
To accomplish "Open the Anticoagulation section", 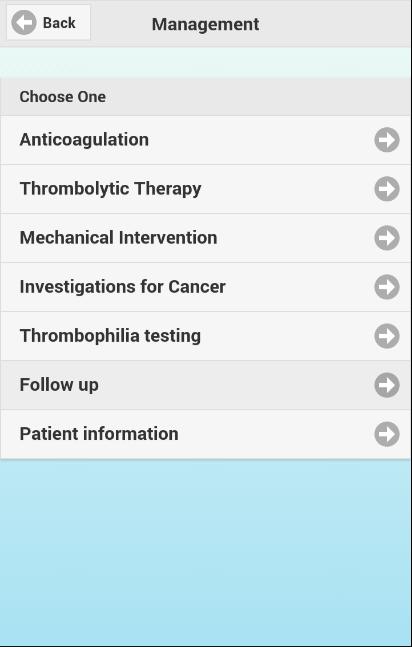I will coord(206,140).
